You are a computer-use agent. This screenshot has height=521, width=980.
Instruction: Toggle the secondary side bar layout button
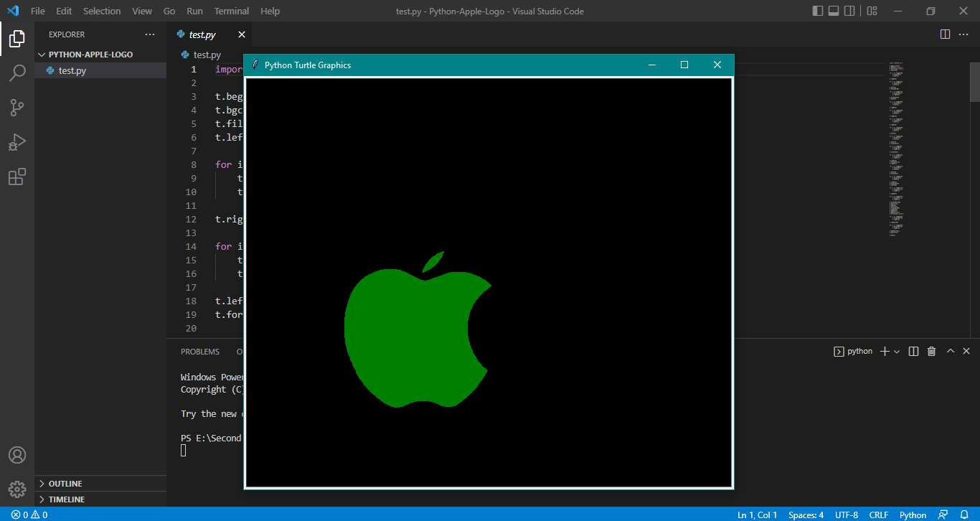click(x=849, y=11)
